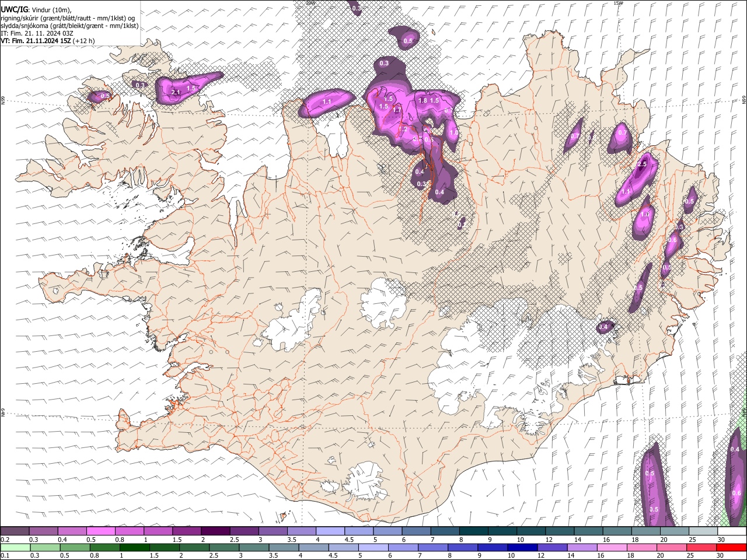The image size is (747, 560).
Task: Click the lower rain legend swatch starting at 3.5
Action: (x=284, y=547)
